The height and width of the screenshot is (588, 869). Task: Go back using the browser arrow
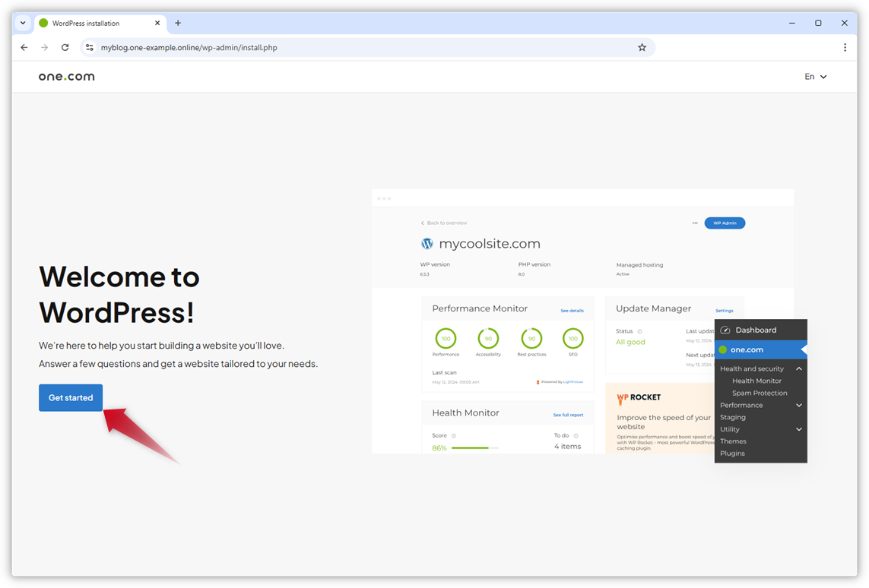(x=24, y=47)
